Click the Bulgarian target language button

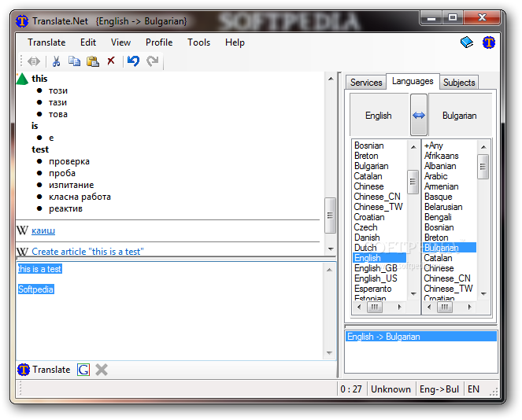[x=460, y=115]
